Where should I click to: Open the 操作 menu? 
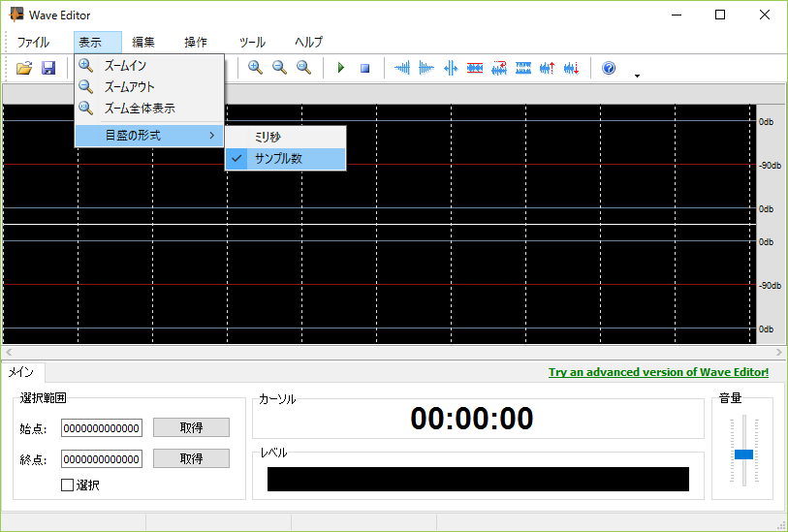pos(196,43)
